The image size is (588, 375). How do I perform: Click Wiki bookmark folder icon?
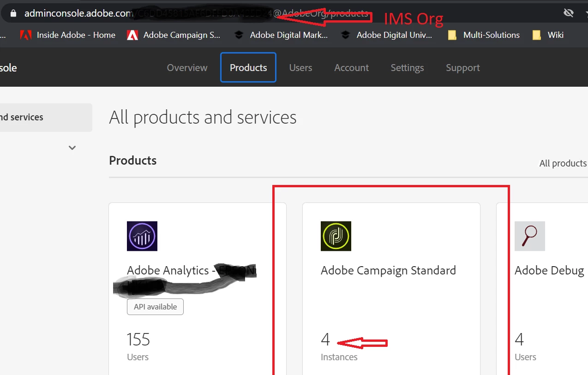[x=536, y=35]
